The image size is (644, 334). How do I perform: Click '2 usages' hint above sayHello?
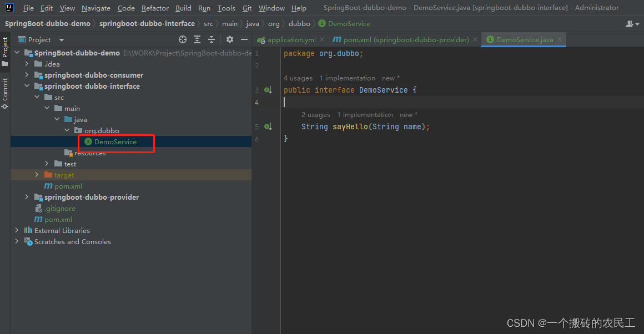point(315,114)
